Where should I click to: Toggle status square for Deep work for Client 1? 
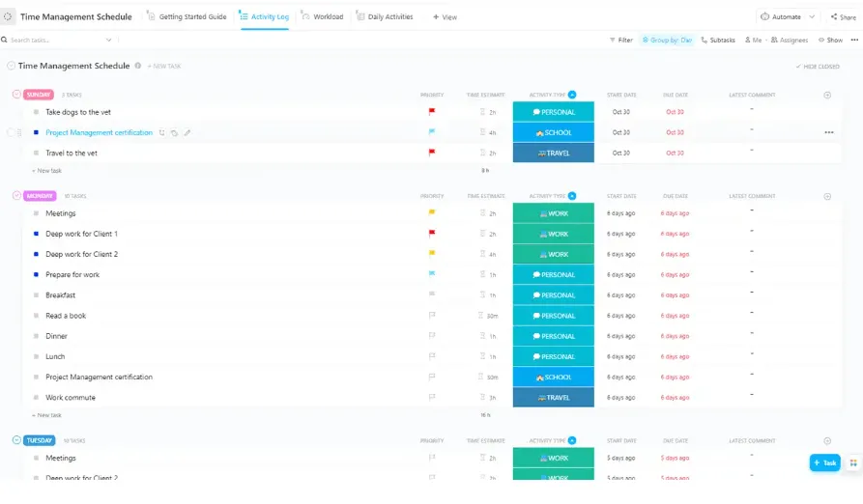36,234
